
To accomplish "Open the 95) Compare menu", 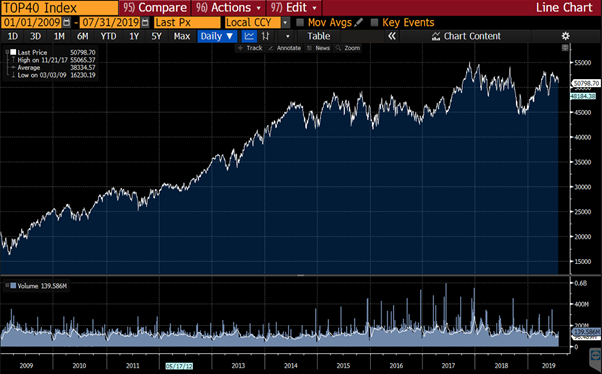I will [155, 8].
